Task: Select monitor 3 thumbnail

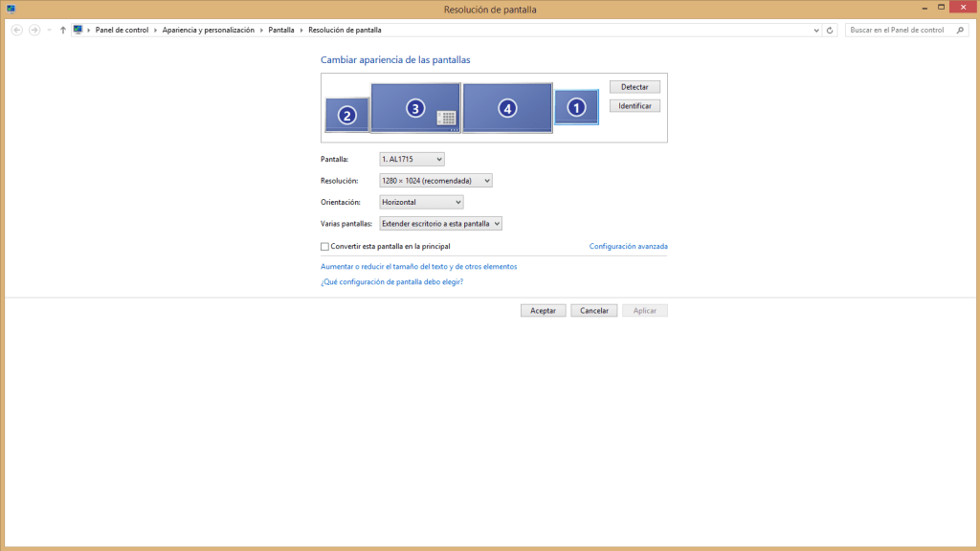Action: click(x=415, y=108)
